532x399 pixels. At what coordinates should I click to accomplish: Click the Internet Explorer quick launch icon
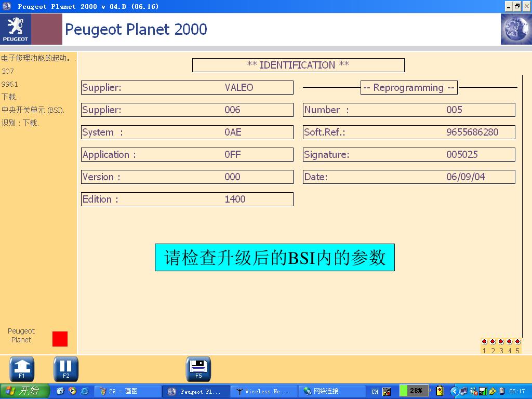(x=85, y=391)
